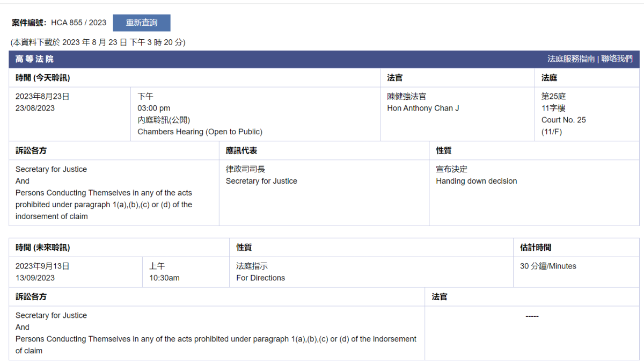This screenshot has height=363, width=644.
Task: Click the For Directions text
Action: click(x=261, y=278)
